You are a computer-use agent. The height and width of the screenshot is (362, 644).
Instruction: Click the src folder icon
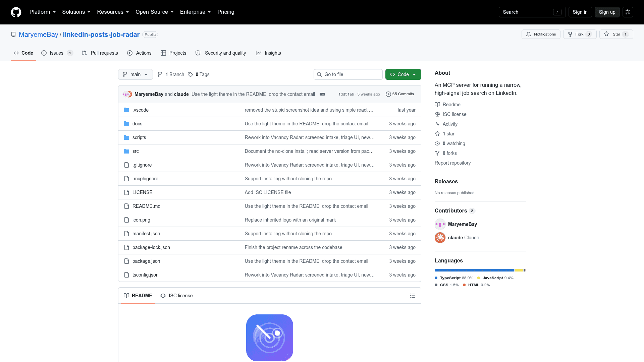point(126,151)
